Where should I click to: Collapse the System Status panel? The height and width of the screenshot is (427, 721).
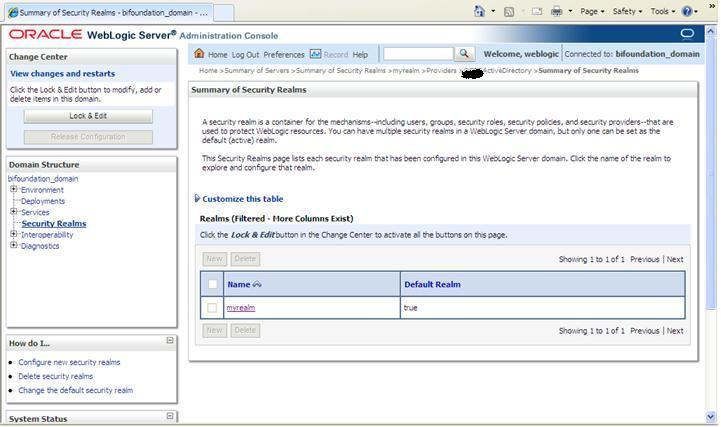pyautogui.click(x=170, y=416)
